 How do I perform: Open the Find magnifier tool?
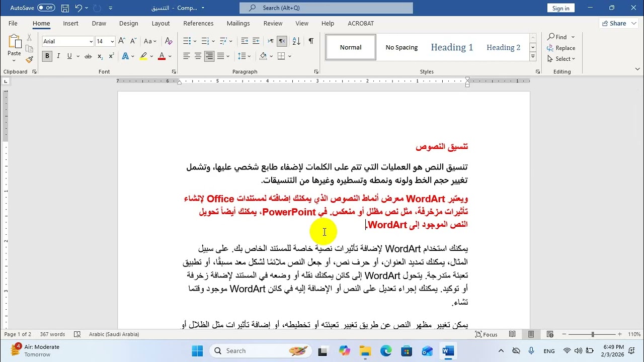tap(557, 37)
